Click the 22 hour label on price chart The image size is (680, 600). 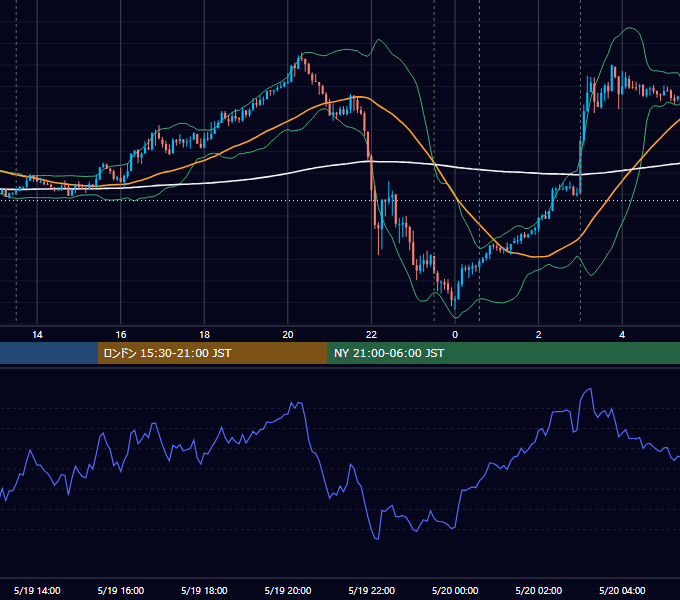372,335
